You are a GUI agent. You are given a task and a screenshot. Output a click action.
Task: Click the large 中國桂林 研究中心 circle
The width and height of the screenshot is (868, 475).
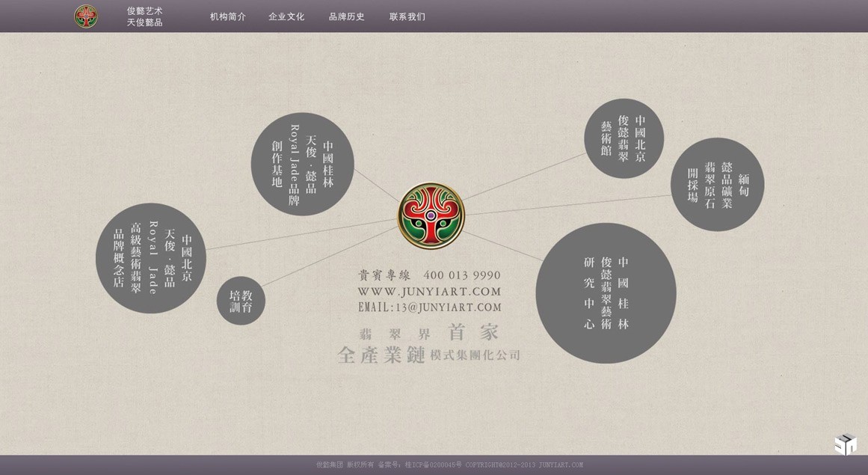[606, 293]
